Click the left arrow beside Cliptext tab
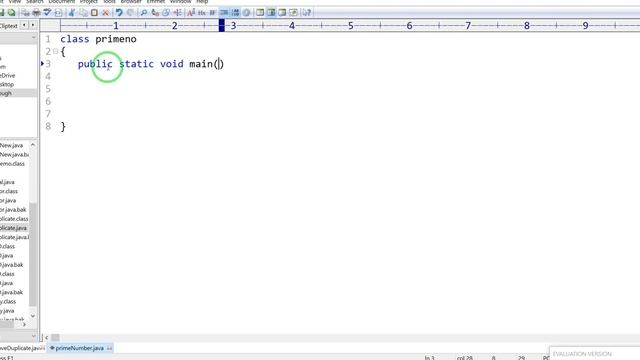Screen dimensions: 640x360 tap(24, 25)
